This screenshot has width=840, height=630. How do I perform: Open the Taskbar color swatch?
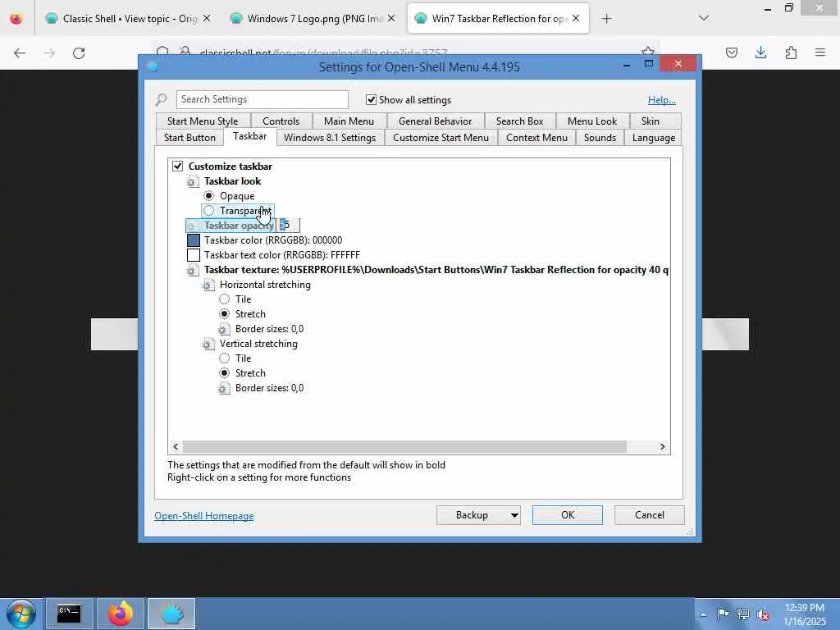pyautogui.click(x=194, y=240)
